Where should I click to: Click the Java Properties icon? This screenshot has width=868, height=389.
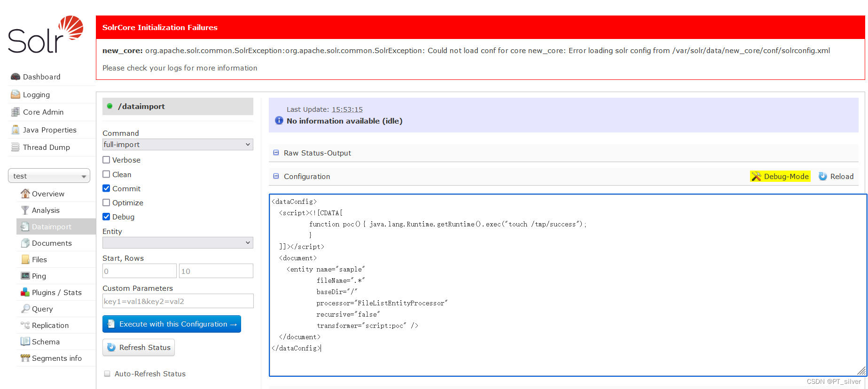(x=16, y=130)
